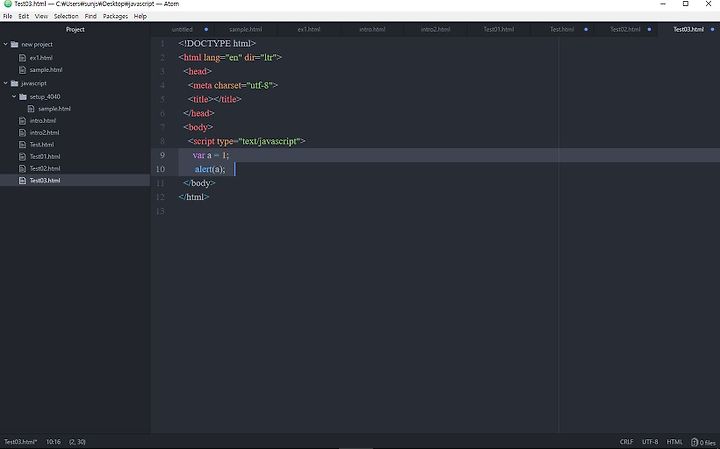The width and height of the screenshot is (720, 449).
Task: Click the new project folder icon
Action: point(15,45)
